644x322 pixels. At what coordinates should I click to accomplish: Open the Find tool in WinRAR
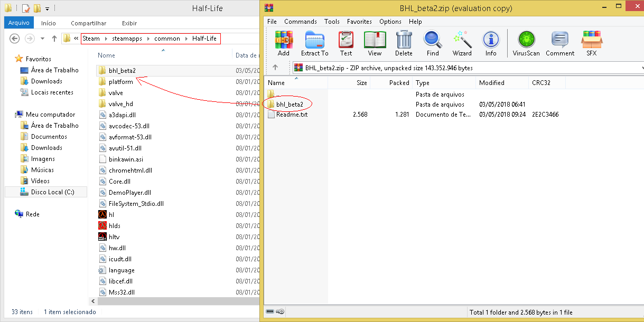point(433,43)
